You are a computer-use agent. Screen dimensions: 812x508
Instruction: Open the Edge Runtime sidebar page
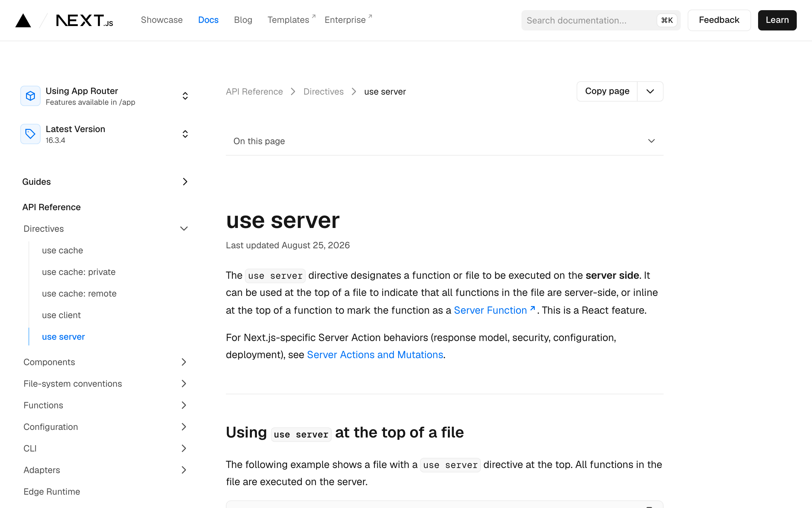click(x=52, y=491)
